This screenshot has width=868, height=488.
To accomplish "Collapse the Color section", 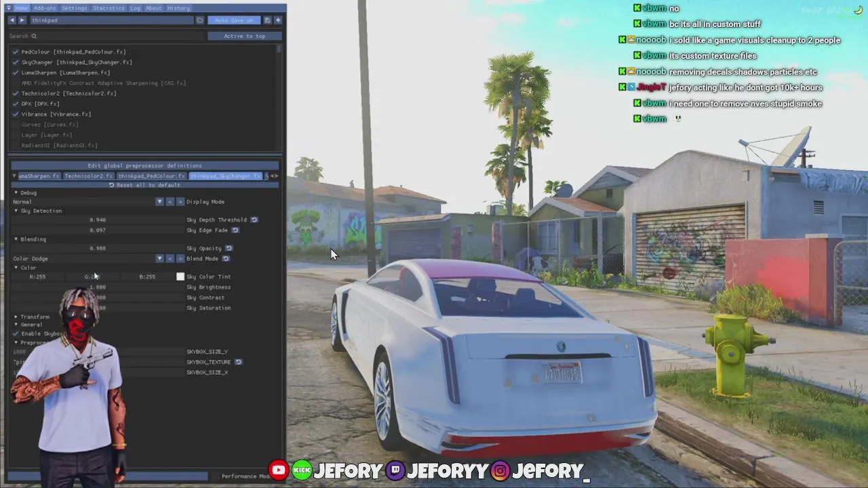I will pyautogui.click(x=16, y=268).
